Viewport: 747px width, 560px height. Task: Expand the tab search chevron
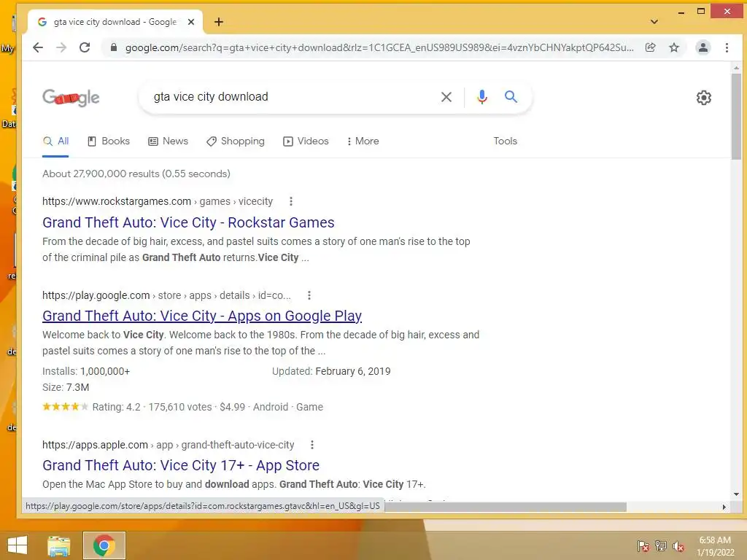(654, 22)
